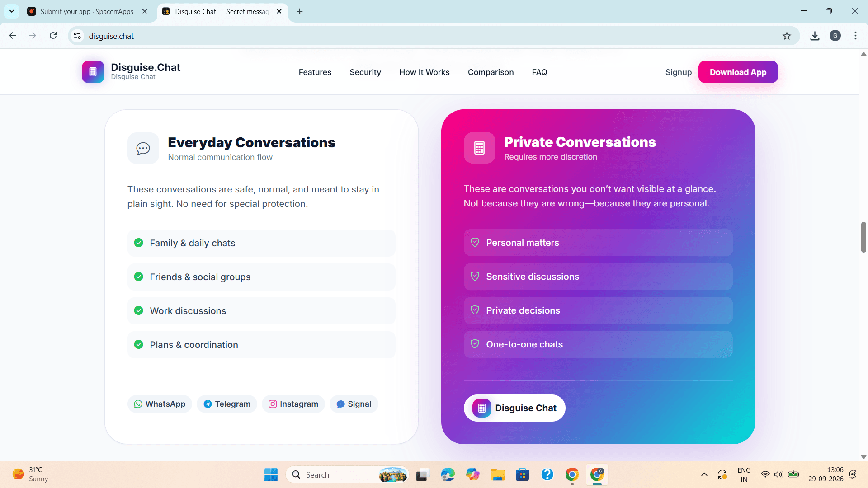Viewport: 868px width, 488px height.
Task: Close the Disguise Chat browser tab
Action: coord(279,11)
